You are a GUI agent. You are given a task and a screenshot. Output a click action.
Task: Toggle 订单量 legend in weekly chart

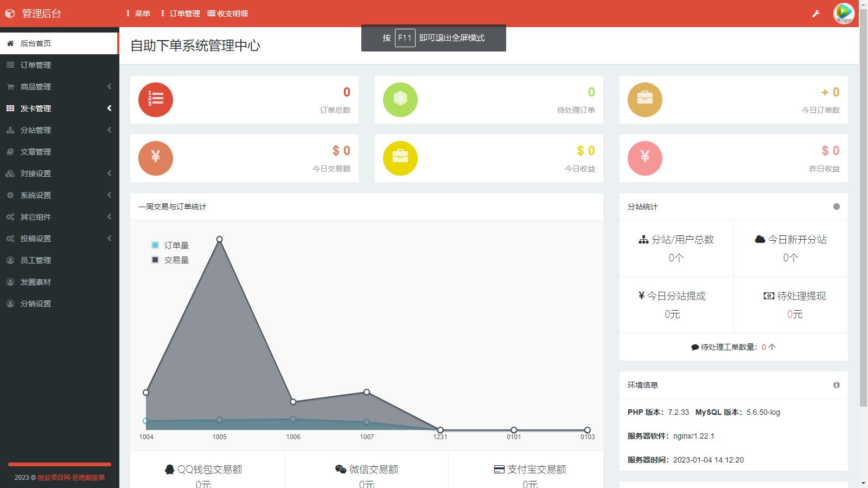[170, 245]
